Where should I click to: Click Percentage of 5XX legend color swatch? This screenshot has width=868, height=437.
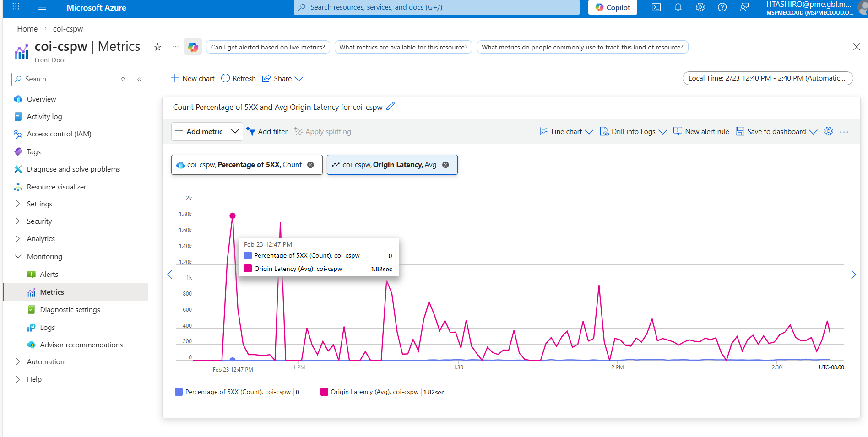179,392
